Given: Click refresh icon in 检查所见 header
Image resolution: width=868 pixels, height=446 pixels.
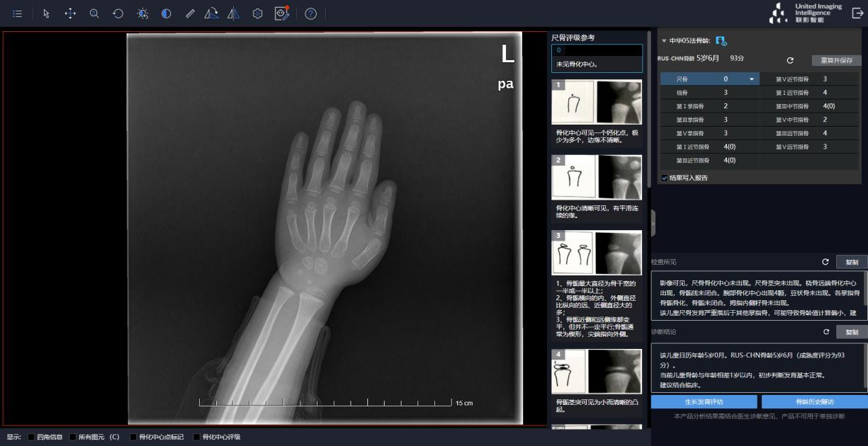Looking at the screenshot, I should [825, 262].
